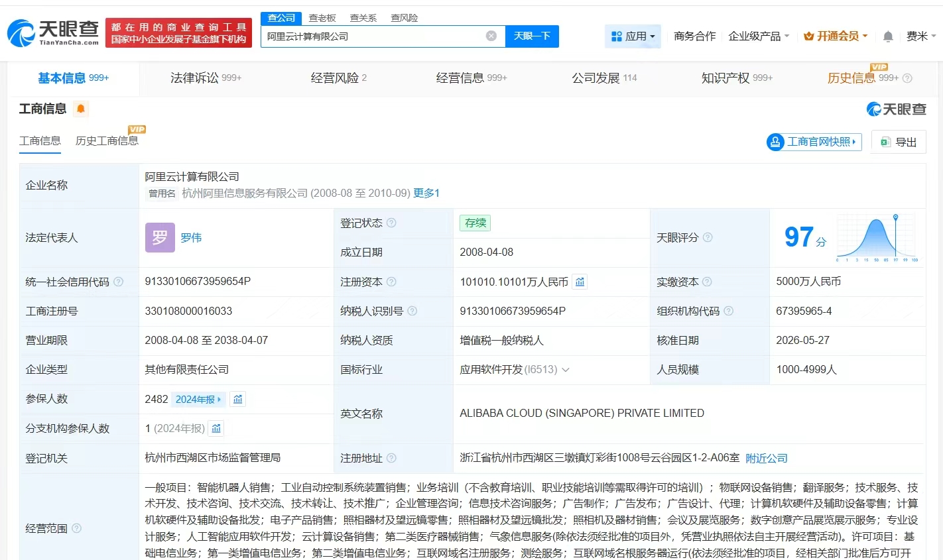943x560 pixels.
Task: Clear the search box text
Action: [491, 36]
